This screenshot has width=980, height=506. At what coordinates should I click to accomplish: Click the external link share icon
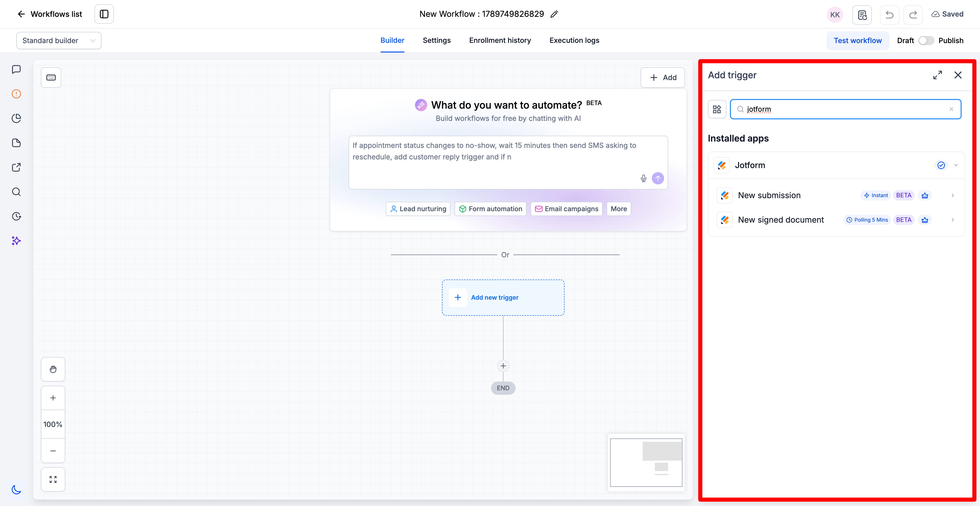16,167
